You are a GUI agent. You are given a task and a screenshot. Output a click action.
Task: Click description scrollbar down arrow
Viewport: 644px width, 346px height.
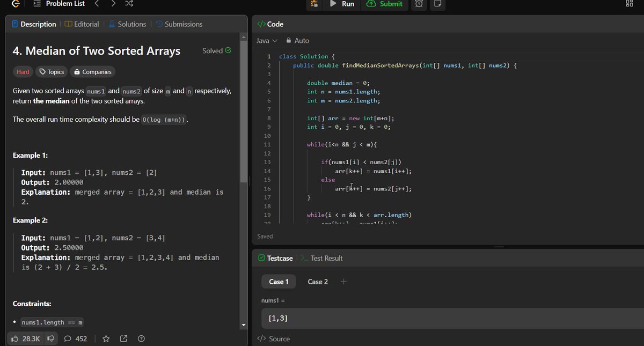coord(244,325)
